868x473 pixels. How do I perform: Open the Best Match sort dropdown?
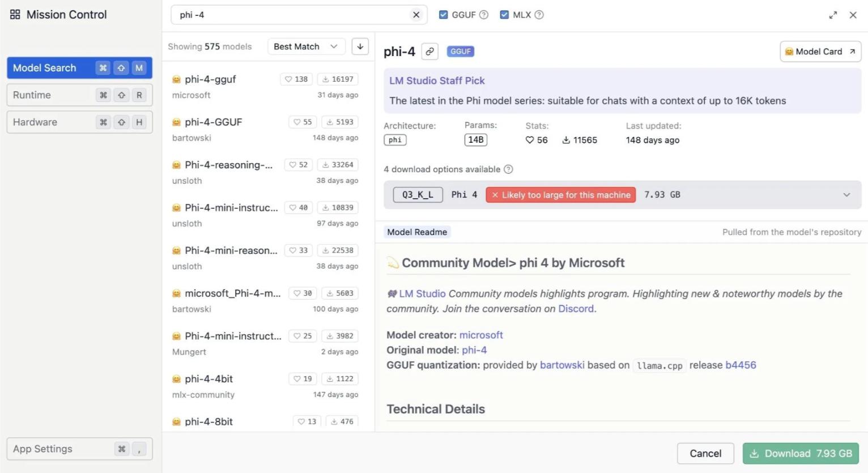[306, 46]
